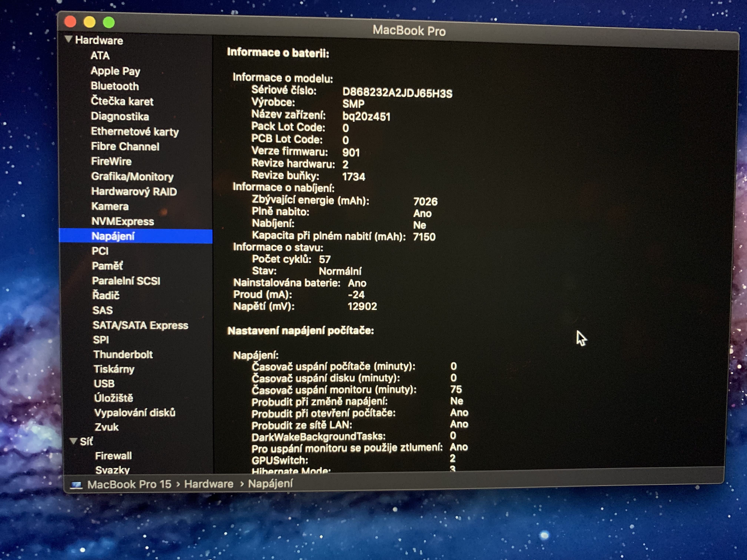Image resolution: width=747 pixels, height=560 pixels.
Task: Click Hardware in the bottom path bar
Action: [209, 484]
